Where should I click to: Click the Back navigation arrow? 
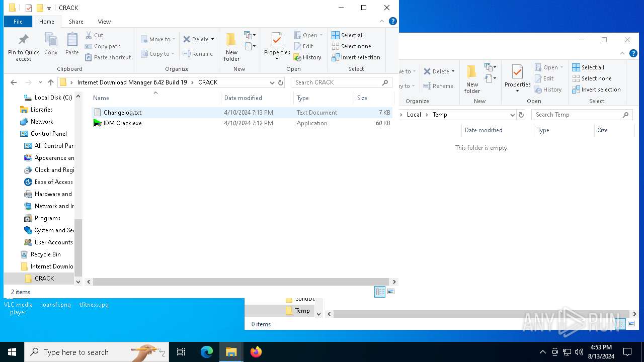coord(14,82)
